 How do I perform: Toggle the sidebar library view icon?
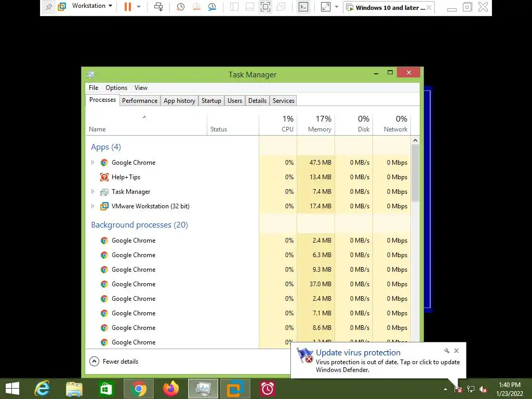click(234, 7)
